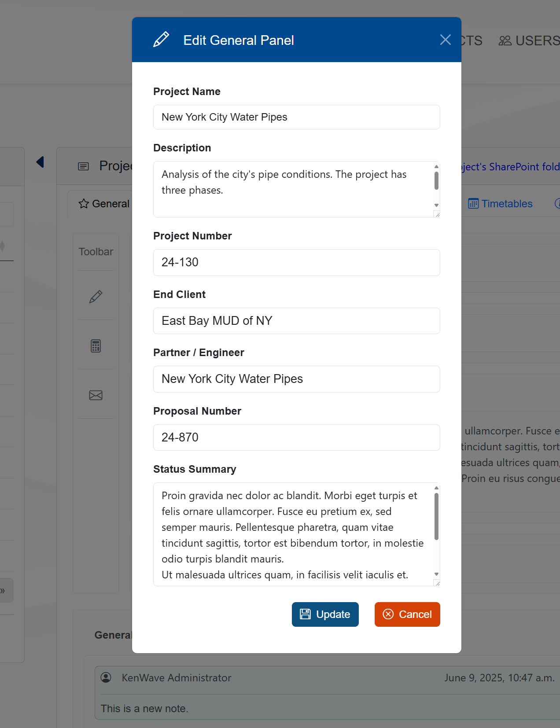Click the user avatar icon beside KenWave Administrator
The width and height of the screenshot is (560, 728).
(x=106, y=677)
